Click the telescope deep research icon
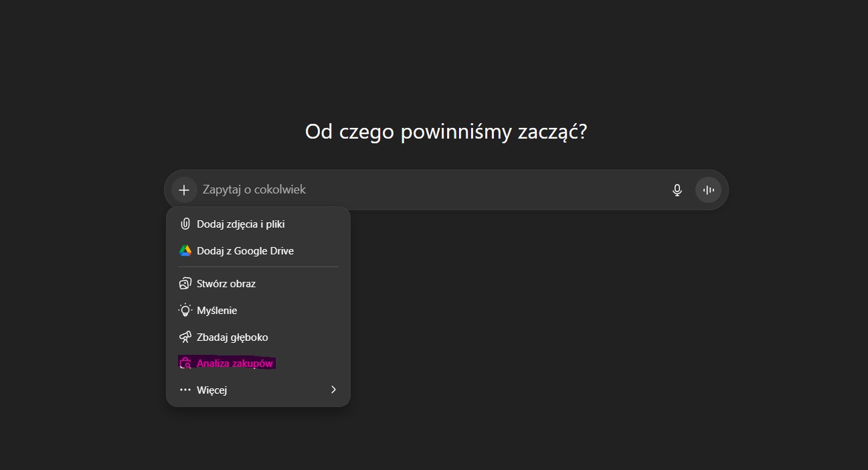Viewport: 868px width, 470px height. [x=185, y=337]
